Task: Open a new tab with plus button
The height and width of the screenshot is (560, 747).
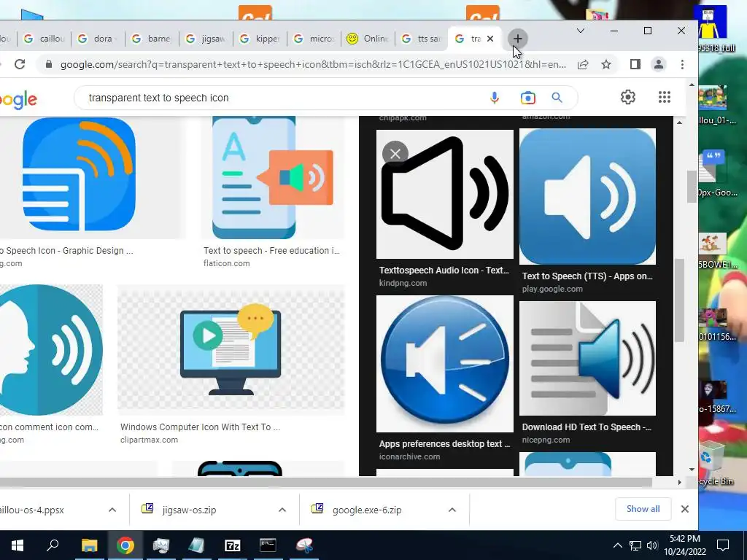Action: pos(518,39)
